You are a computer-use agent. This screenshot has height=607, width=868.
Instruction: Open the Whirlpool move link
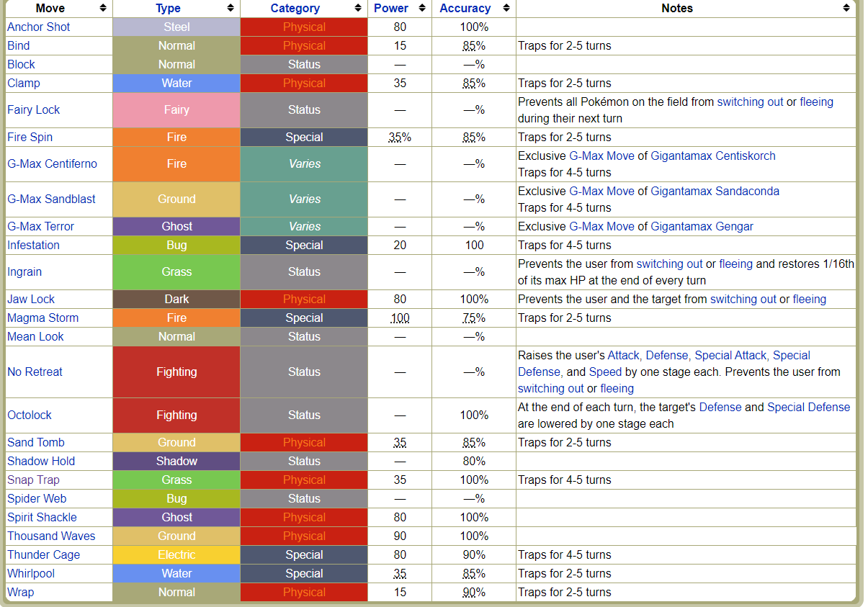coord(31,573)
